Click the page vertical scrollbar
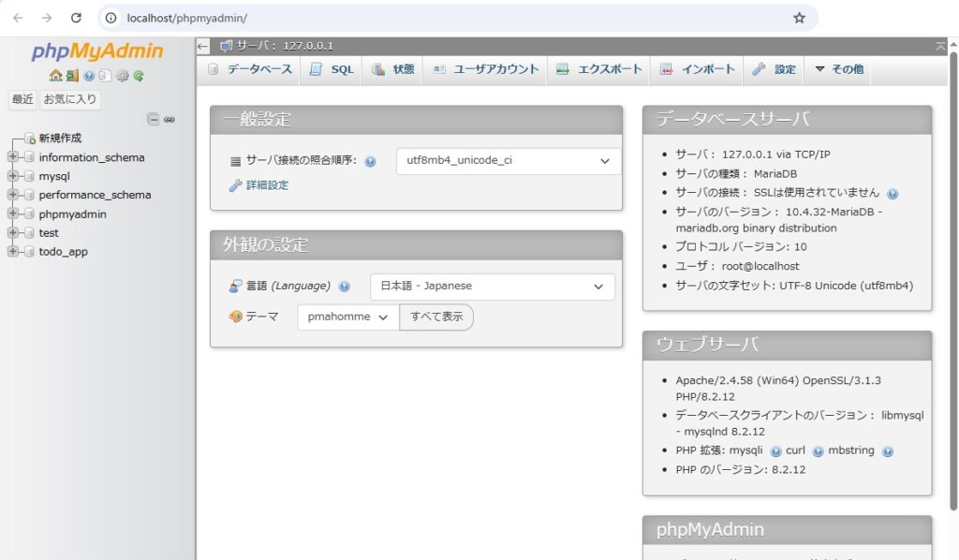The width and height of the screenshot is (959, 560). point(952,281)
